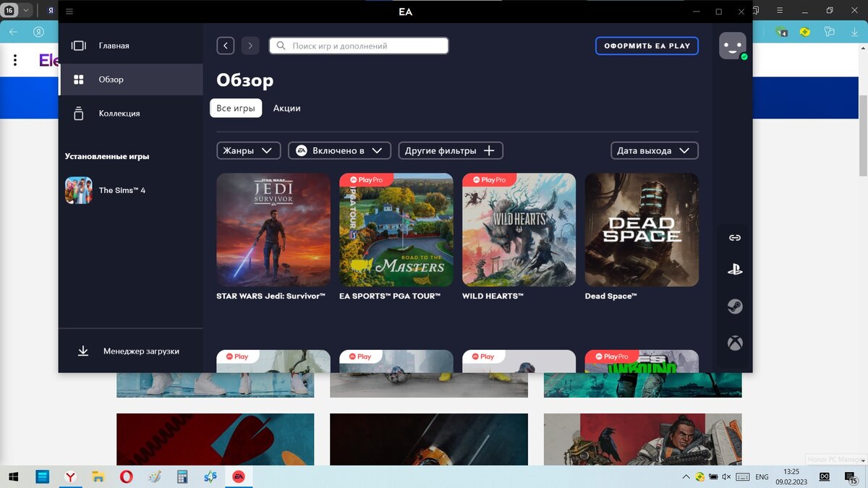Open the Dead Space game cover
Image resolution: width=868 pixels, height=488 pixels.
tap(642, 229)
